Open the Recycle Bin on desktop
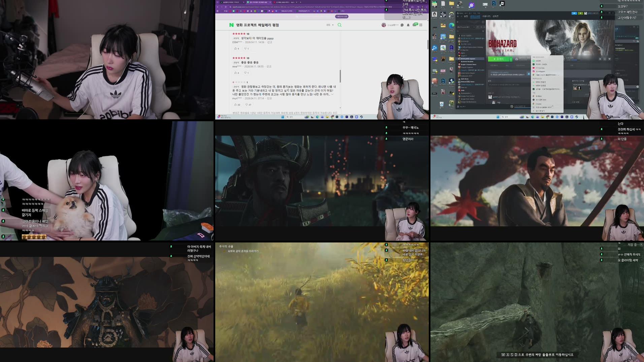Image resolution: width=644 pixels, height=362 pixels. click(x=442, y=105)
